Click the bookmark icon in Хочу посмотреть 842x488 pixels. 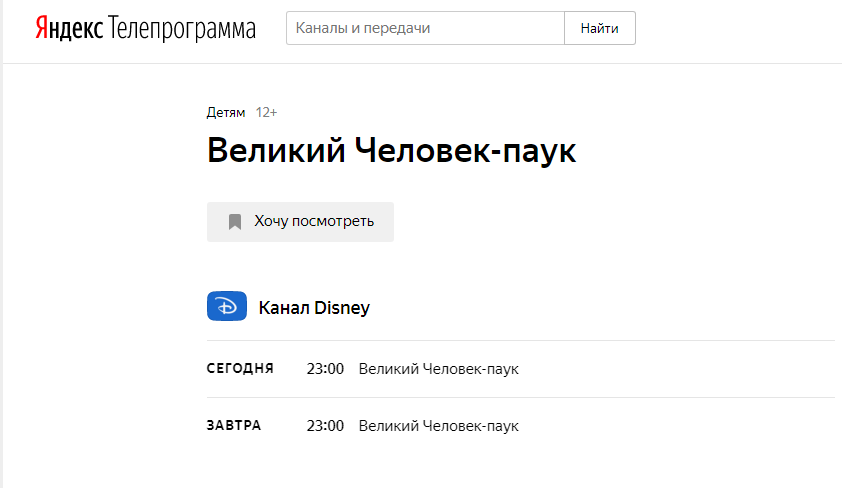click(x=235, y=222)
